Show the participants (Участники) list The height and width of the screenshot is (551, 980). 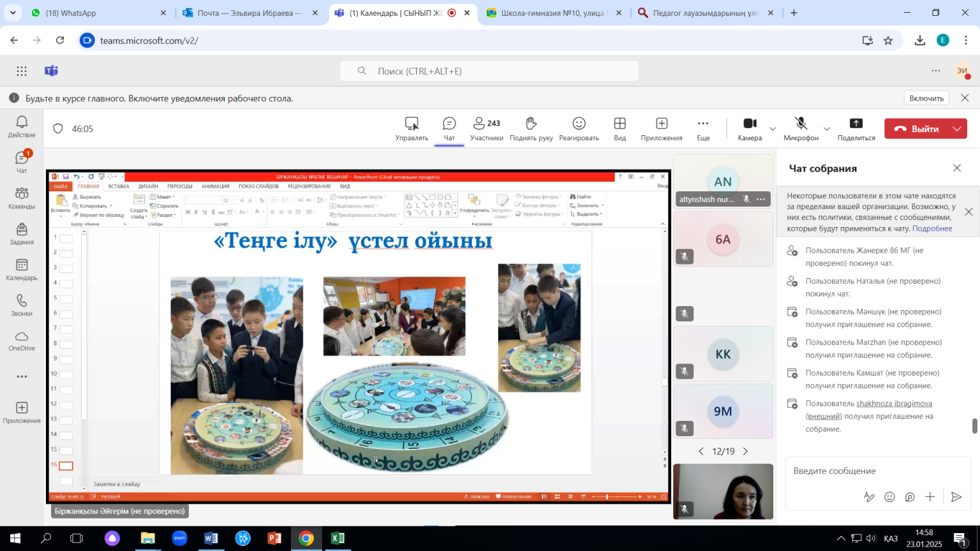[486, 128]
